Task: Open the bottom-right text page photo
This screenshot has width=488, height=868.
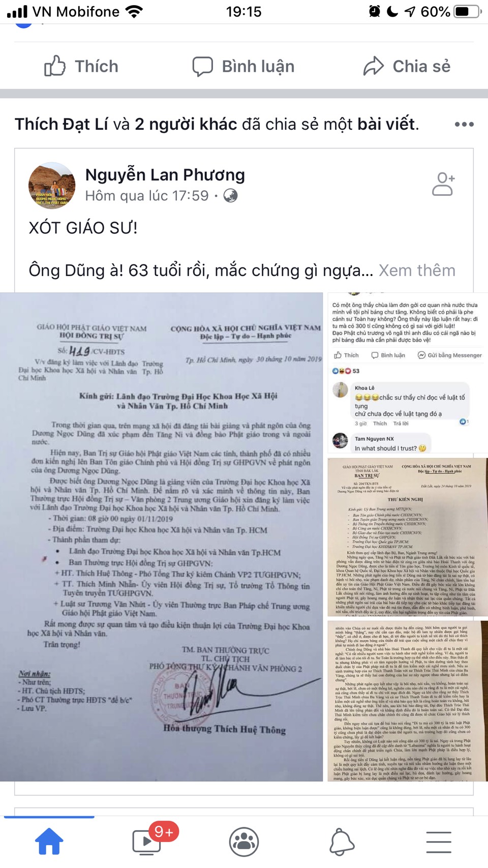Action: coord(408,701)
